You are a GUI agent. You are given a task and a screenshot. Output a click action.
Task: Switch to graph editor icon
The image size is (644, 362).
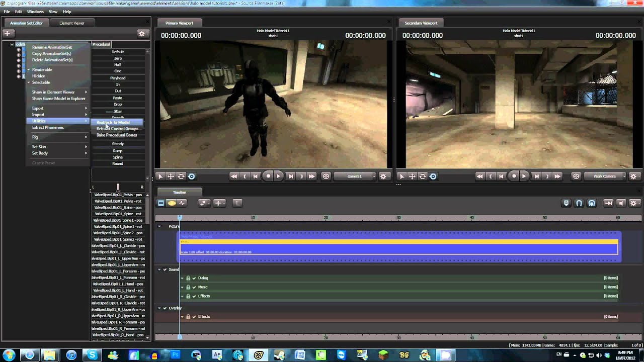point(182,203)
